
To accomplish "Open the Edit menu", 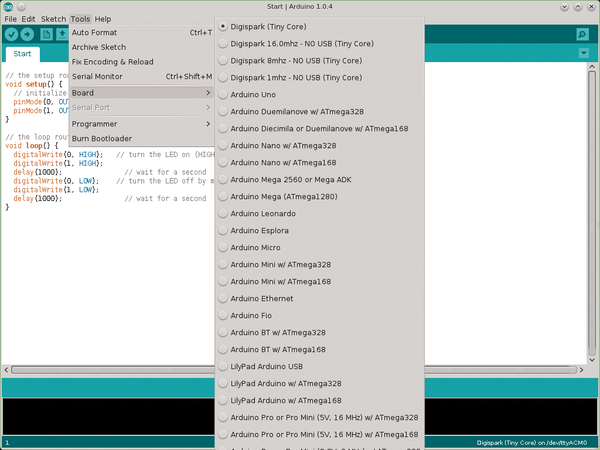I will [x=28, y=19].
